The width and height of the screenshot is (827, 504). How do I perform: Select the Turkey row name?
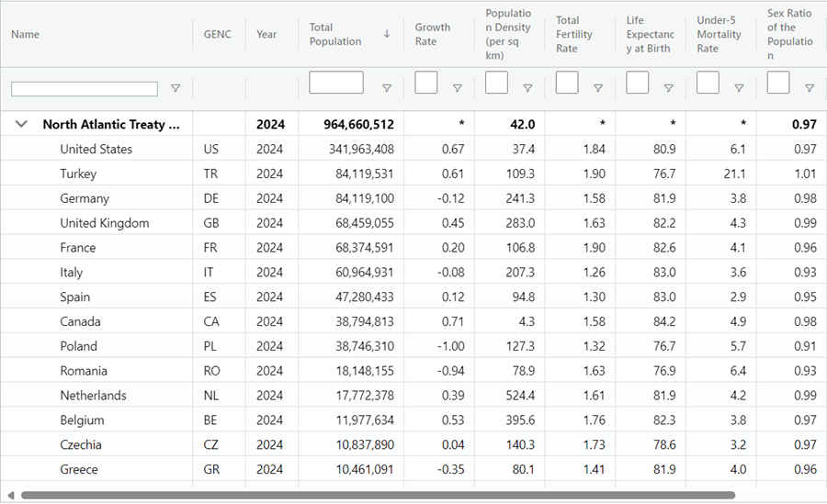[78, 174]
